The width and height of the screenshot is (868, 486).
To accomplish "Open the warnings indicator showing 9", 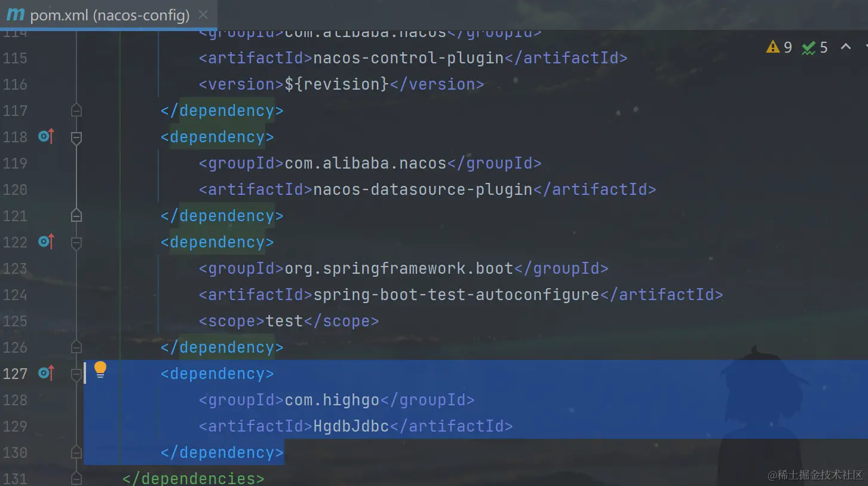I will (779, 47).
